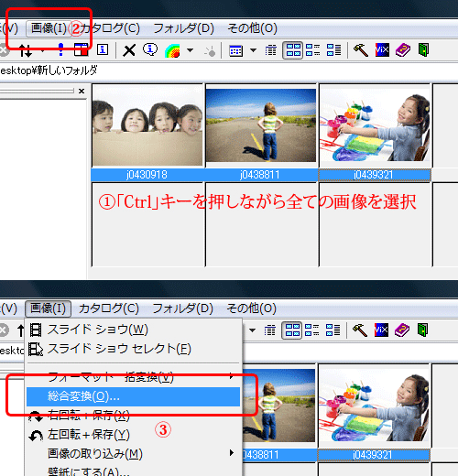This screenshot has width=458, height=476.
Task: Choose スライド ショウ(W) from the menu
Action: (x=133, y=330)
